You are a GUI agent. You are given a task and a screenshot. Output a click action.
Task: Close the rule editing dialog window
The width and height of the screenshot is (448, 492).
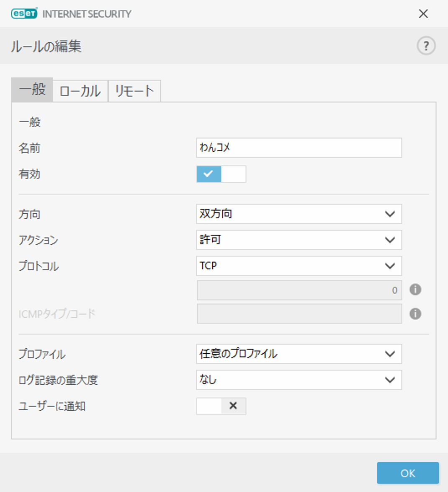pos(423,14)
